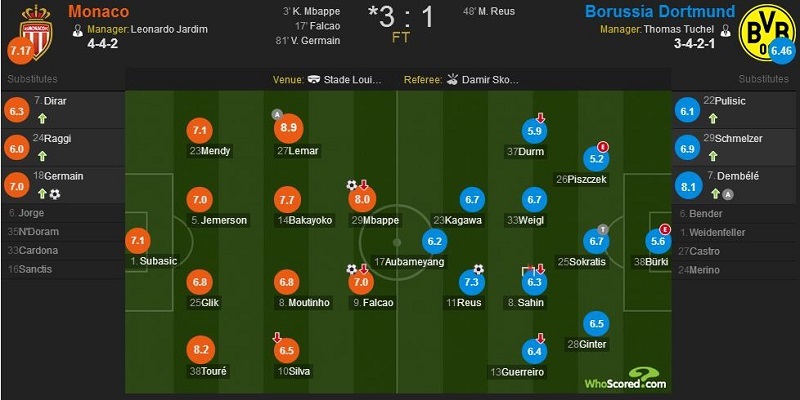800x400 pixels.
Task: Click the goal ball icon near Reus
Action: click(x=478, y=269)
